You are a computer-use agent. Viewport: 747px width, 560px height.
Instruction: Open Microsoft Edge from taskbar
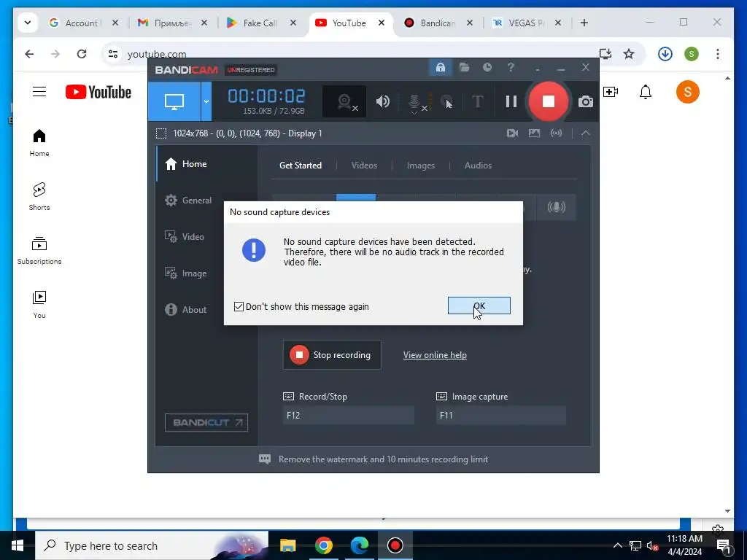click(x=360, y=545)
